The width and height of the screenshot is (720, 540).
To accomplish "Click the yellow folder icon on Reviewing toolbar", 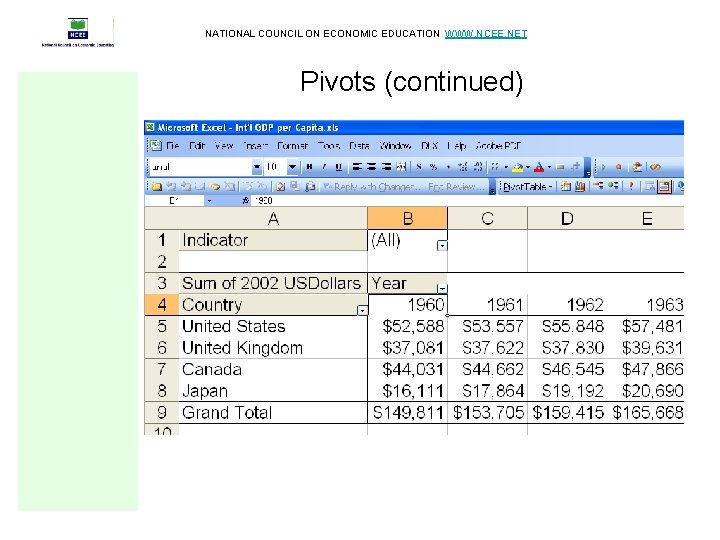I will click(x=157, y=186).
